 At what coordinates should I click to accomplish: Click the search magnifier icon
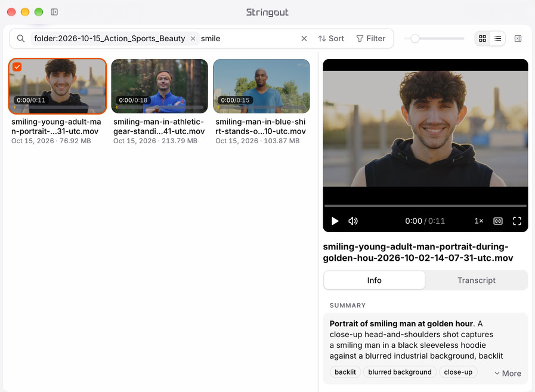(x=21, y=39)
